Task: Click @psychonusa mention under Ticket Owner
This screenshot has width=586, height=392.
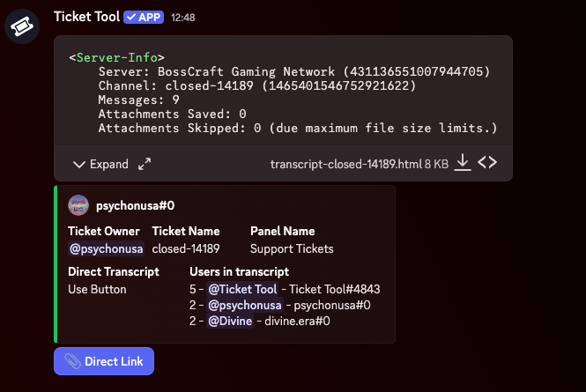Action: tap(106, 249)
